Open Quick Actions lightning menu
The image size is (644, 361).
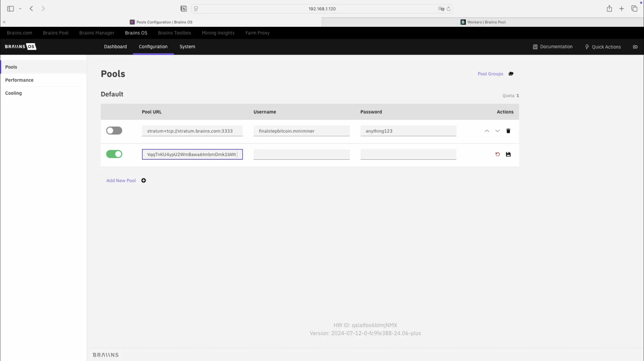(x=603, y=47)
